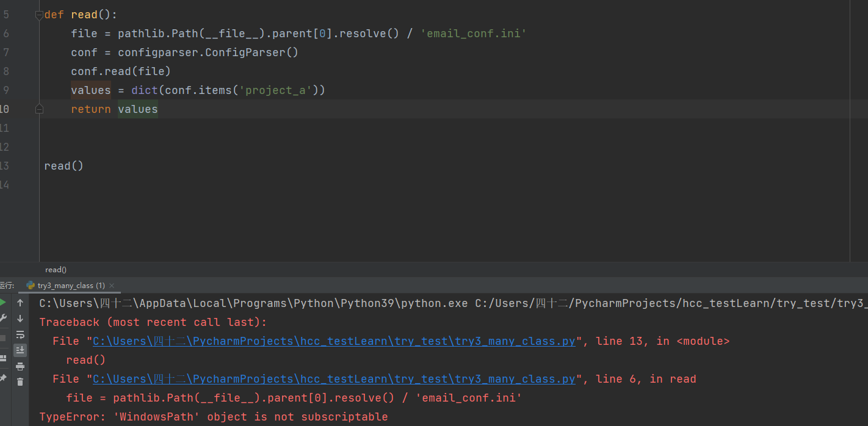The width and height of the screenshot is (868, 426).
Task: Jump up the stack trace arrow
Action: [x=20, y=303]
